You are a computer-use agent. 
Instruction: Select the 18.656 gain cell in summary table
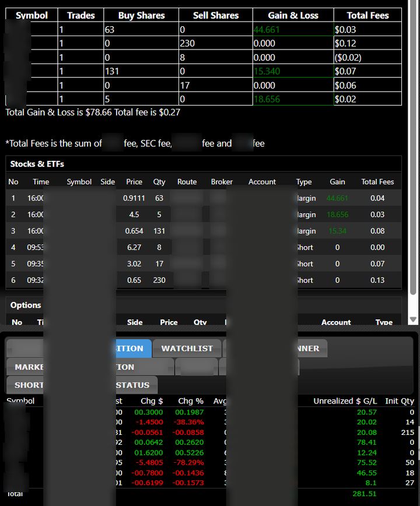click(x=293, y=99)
